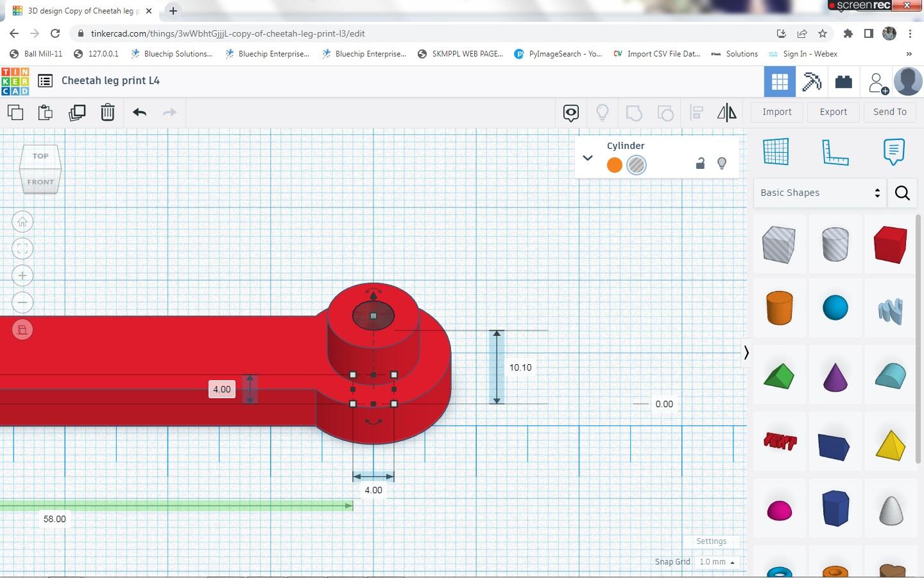Undo the last action
Image resolution: width=924 pixels, height=578 pixels.
pos(139,112)
